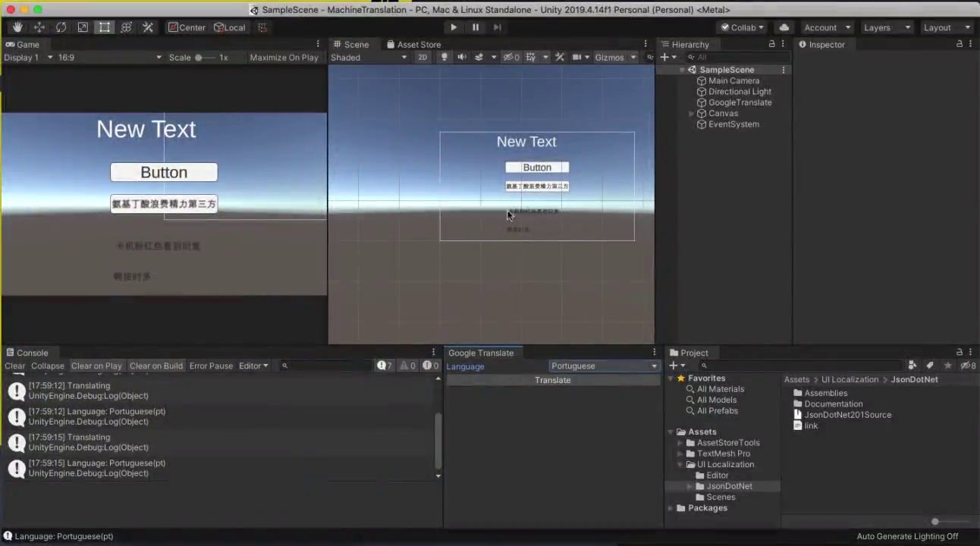Screen dimensions: 980x546
Task: Open Display 1 dropdown in Game view
Action: (28, 57)
